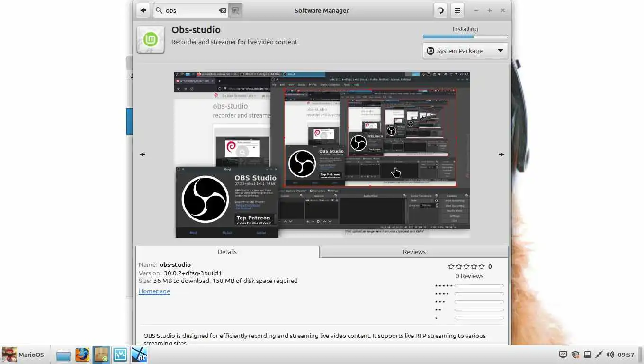This screenshot has height=364, width=644.
Task: Click the one-star rating bar
Action: click(x=479, y=318)
